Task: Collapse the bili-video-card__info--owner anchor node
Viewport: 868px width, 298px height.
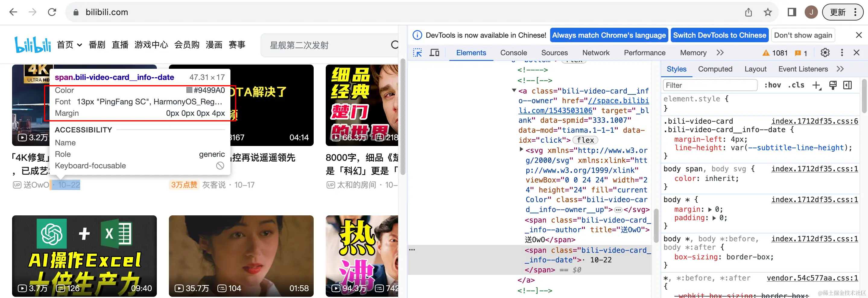Action: click(514, 90)
